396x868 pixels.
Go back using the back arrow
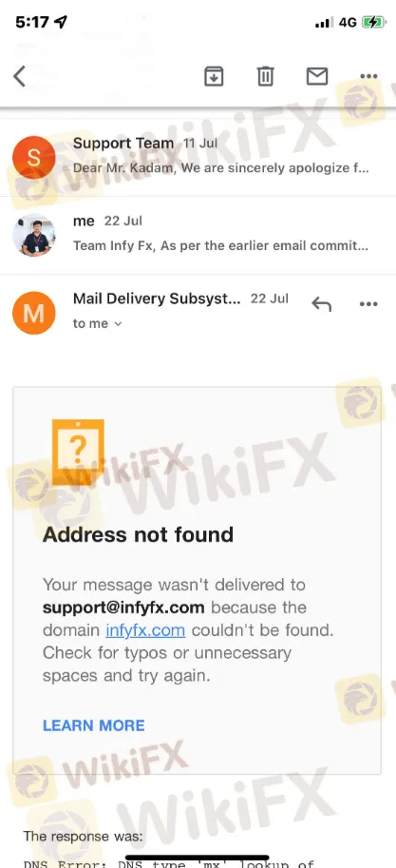[x=20, y=76]
